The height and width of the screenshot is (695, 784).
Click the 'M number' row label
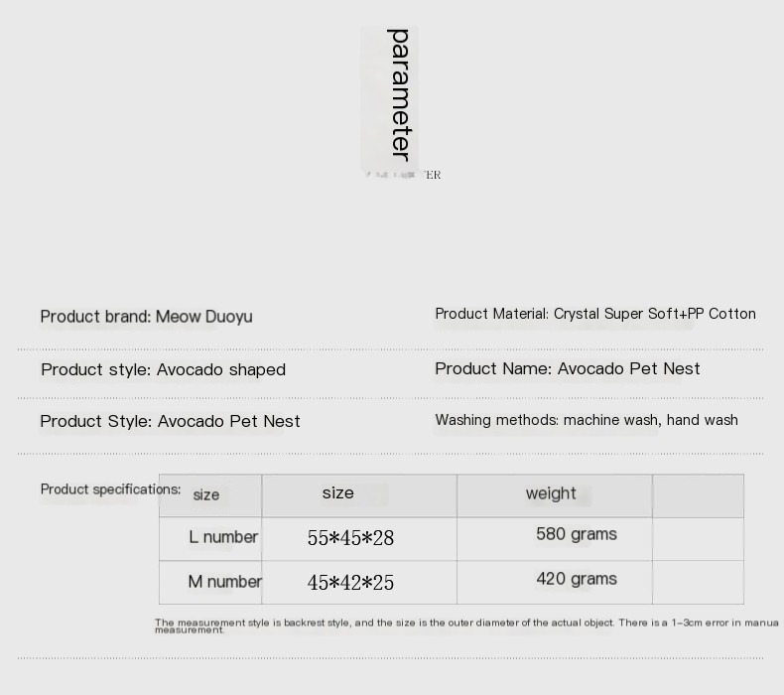224,582
